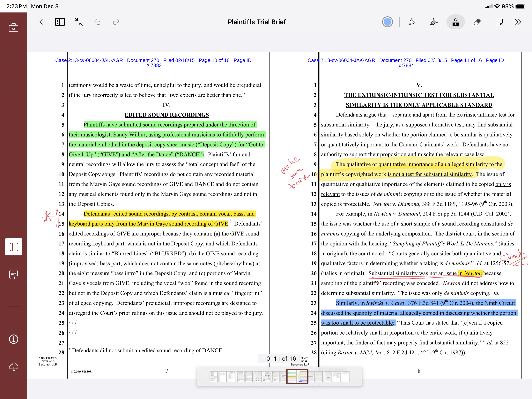
Task: Tap the collapse fullscreen arrows icon
Action: [x=78, y=22]
